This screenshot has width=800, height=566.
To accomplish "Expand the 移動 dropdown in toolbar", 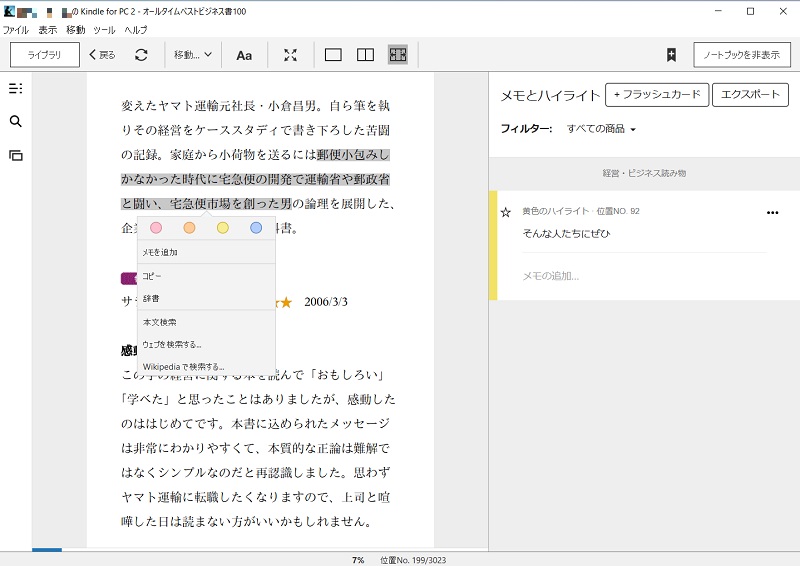I will (192, 55).
